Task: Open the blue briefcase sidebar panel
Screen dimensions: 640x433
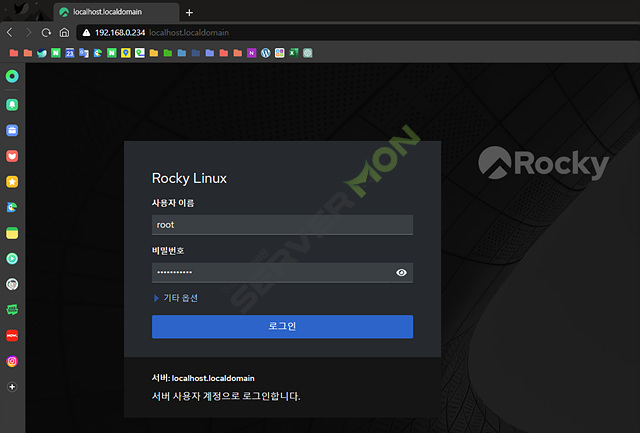Action: (x=12, y=131)
